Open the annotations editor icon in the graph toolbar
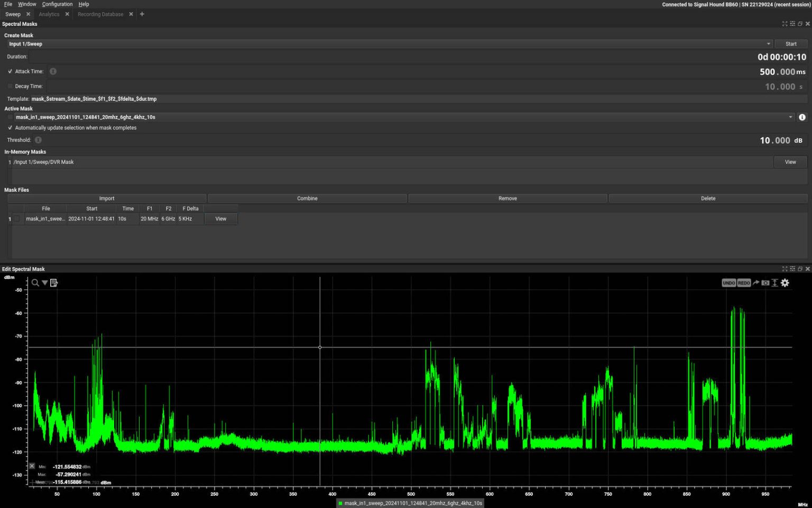The height and width of the screenshot is (508, 812). [53, 283]
